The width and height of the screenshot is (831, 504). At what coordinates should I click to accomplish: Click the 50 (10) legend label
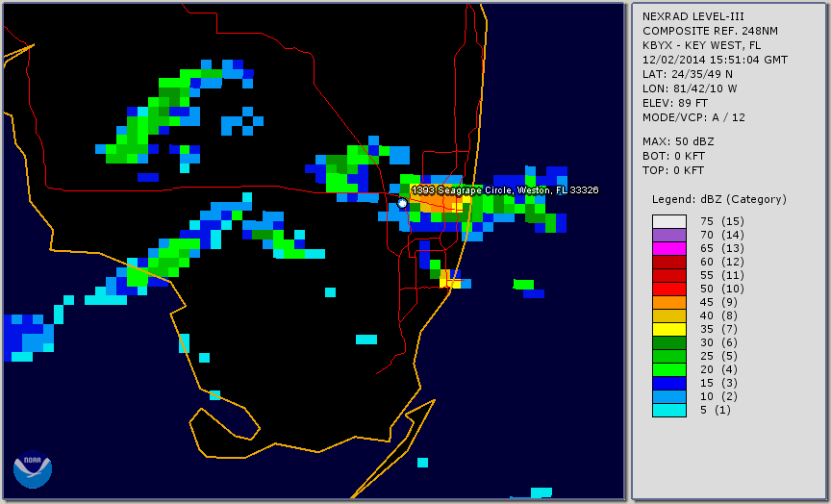pos(721,289)
